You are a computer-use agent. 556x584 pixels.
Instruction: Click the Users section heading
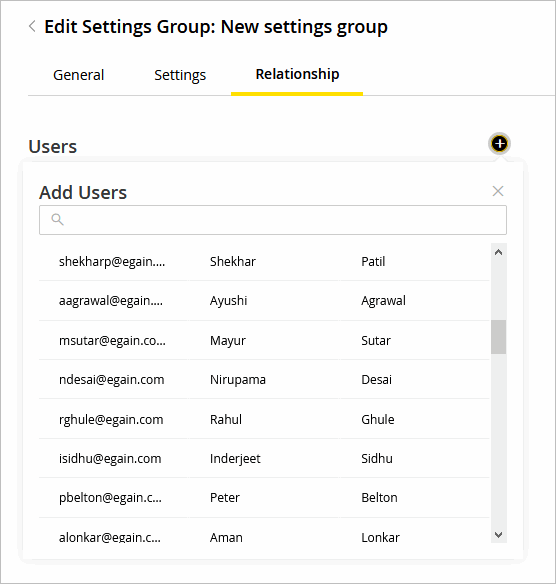[53, 146]
